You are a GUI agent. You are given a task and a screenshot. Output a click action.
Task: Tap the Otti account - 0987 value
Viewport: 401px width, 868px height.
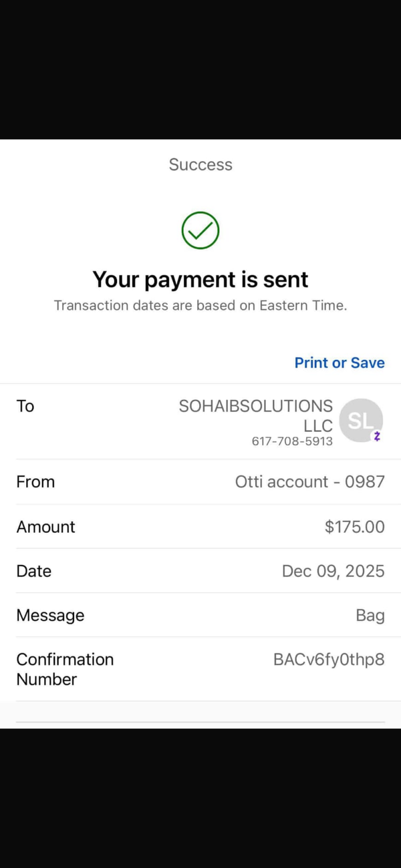click(310, 481)
